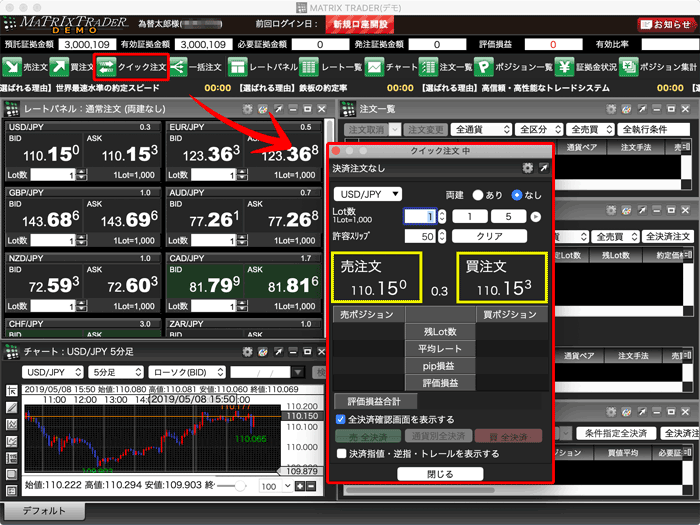Open 証拠金状況 margin status
Viewport: 700px width, 525px height.
click(586, 67)
